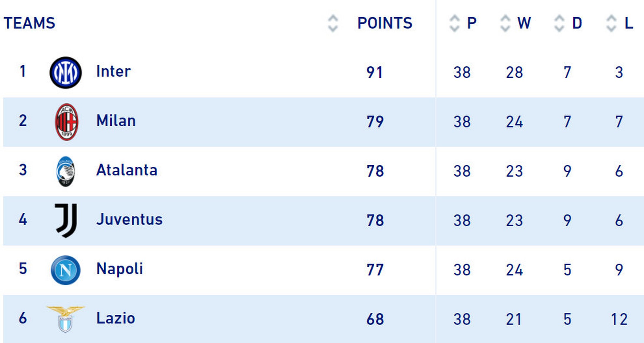Sort by losses using L arrows
Viewport: 644px width, 343px height.
(x=611, y=24)
